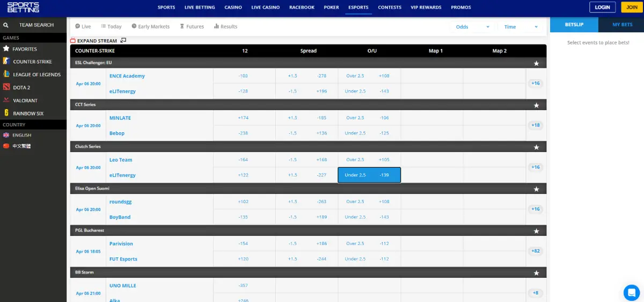Image resolution: width=644 pixels, height=302 pixels.
Task: Favorite the CCT Series league star
Action: 536,105
